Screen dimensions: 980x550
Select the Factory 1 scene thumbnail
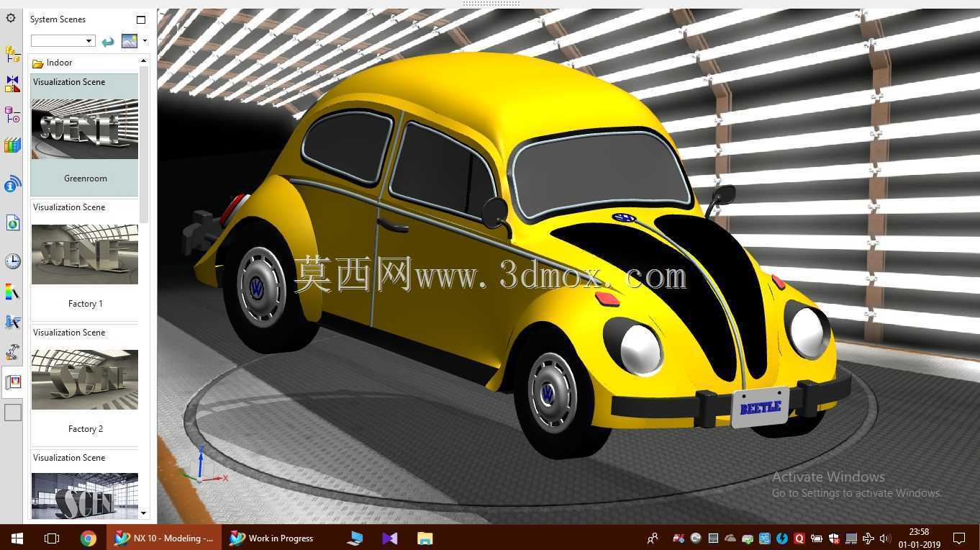tap(84, 254)
